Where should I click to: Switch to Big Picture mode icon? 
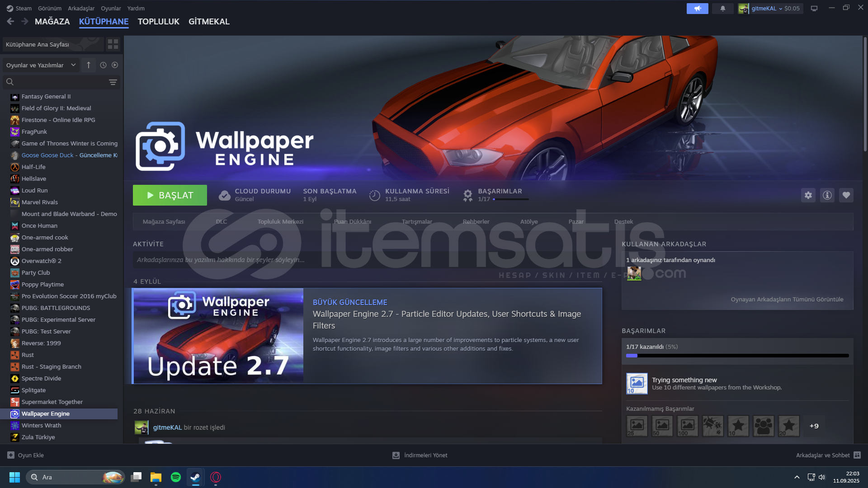tap(814, 8)
